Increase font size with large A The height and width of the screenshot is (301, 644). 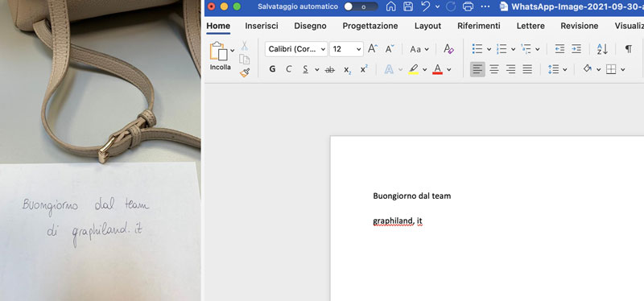[372, 49]
